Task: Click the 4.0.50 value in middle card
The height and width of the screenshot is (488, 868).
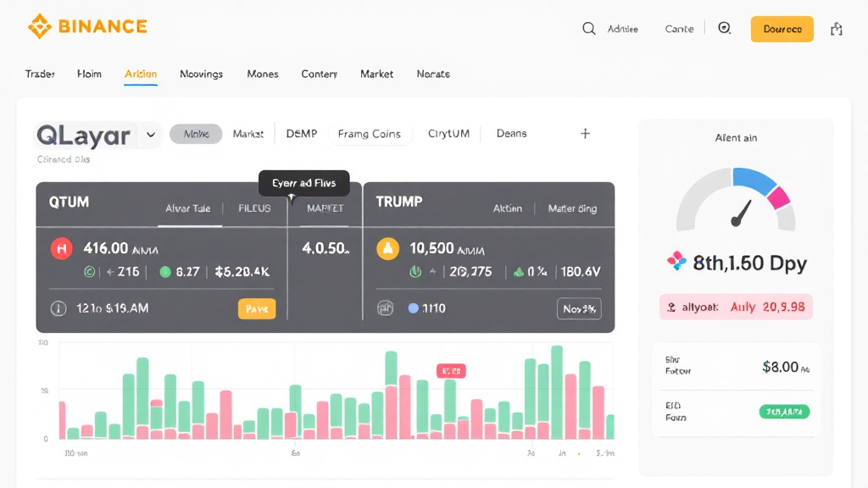Action: point(325,248)
